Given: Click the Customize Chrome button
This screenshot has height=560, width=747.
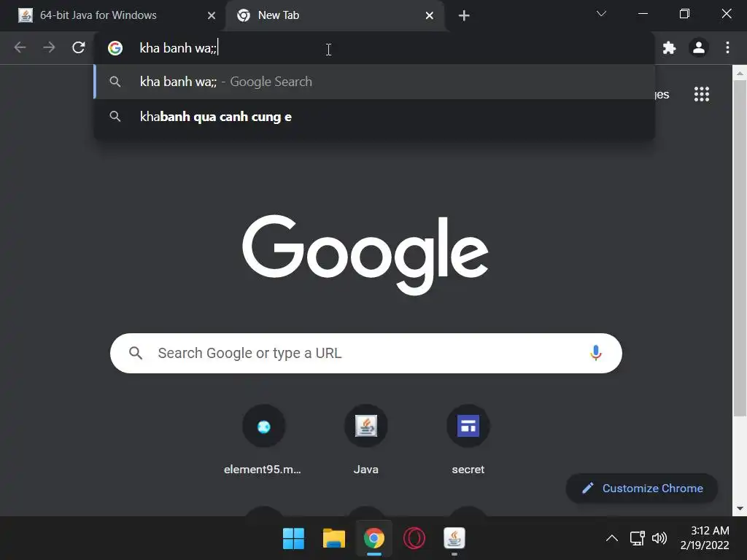Looking at the screenshot, I should click(x=642, y=488).
